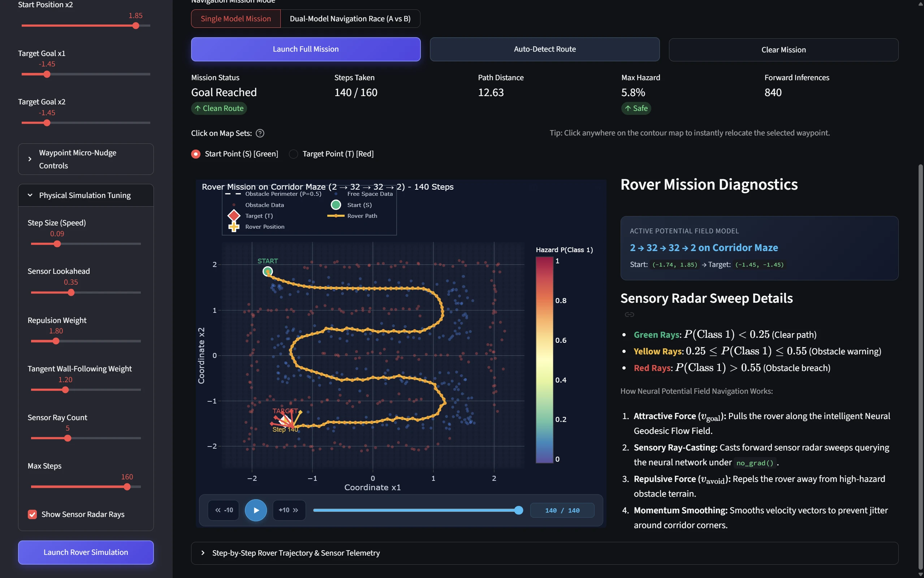This screenshot has height=578, width=924.
Task: Click the play button in the animation controls
Action: coord(256,510)
